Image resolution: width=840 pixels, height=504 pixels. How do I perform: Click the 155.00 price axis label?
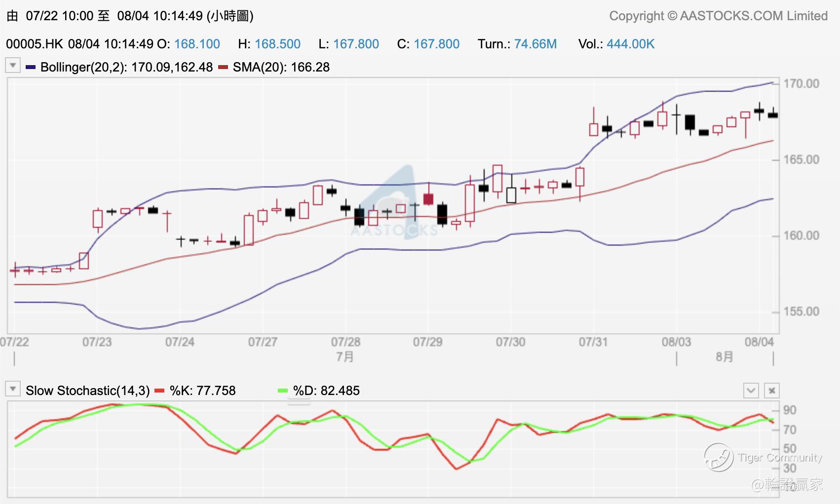pyautogui.click(x=802, y=311)
